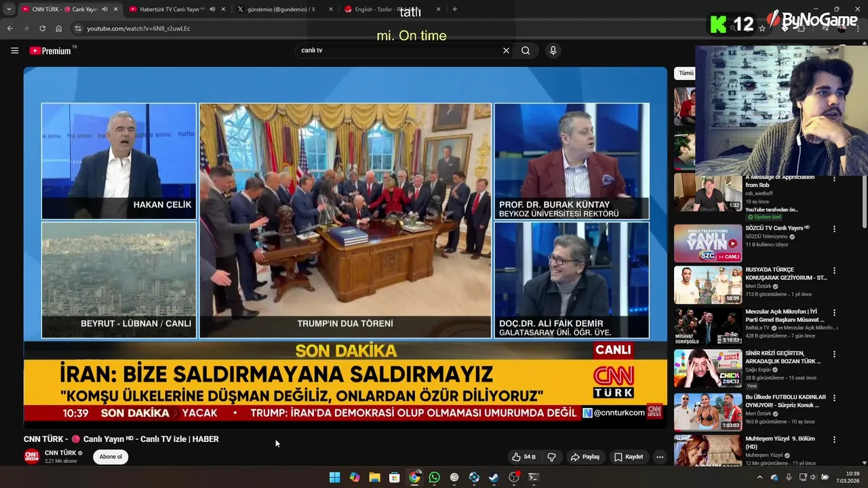The image size is (868, 488).
Task: Open Microsoft Store taskbar icon
Action: coord(394,477)
